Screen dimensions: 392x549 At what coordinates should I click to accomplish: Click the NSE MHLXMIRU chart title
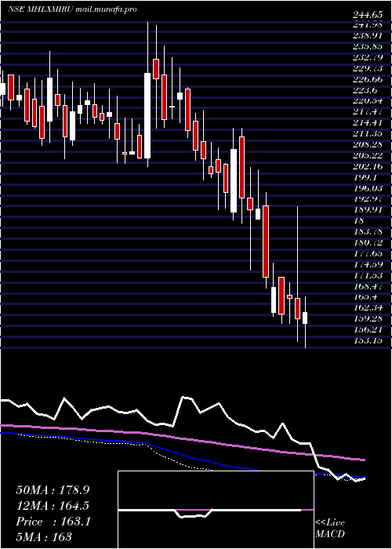71,9
